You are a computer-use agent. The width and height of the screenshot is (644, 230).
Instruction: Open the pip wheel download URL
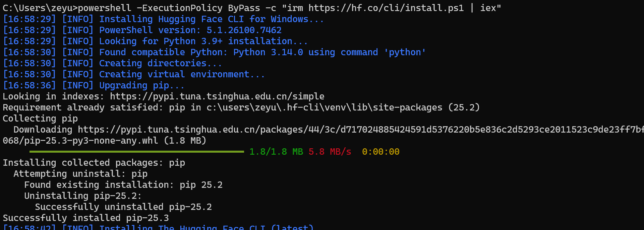pos(359,130)
